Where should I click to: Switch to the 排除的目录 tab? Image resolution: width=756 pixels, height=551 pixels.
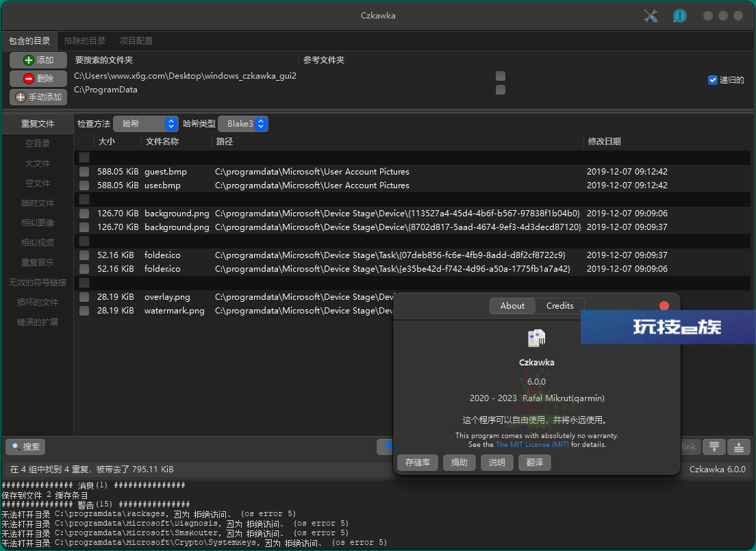coord(85,41)
